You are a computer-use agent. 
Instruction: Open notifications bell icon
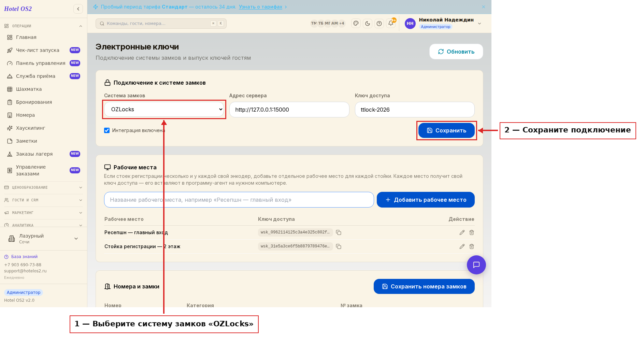[391, 24]
